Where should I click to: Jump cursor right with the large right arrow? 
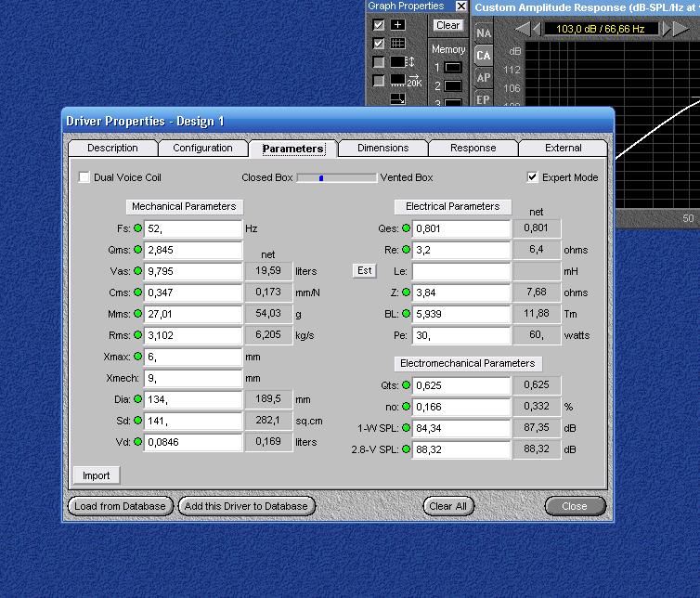[681, 29]
